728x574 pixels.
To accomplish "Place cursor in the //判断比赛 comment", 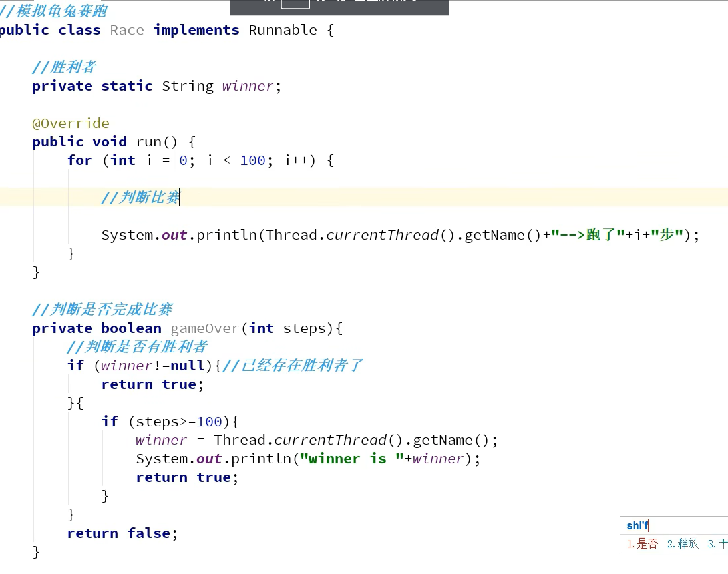I will coord(140,198).
